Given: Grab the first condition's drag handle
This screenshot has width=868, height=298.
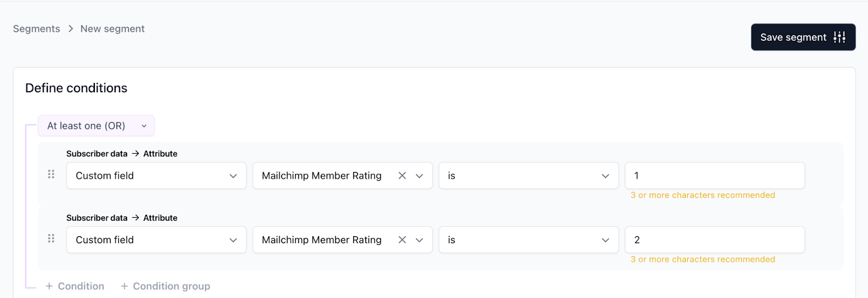Looking at the screenshot, I should click(51, 174).
